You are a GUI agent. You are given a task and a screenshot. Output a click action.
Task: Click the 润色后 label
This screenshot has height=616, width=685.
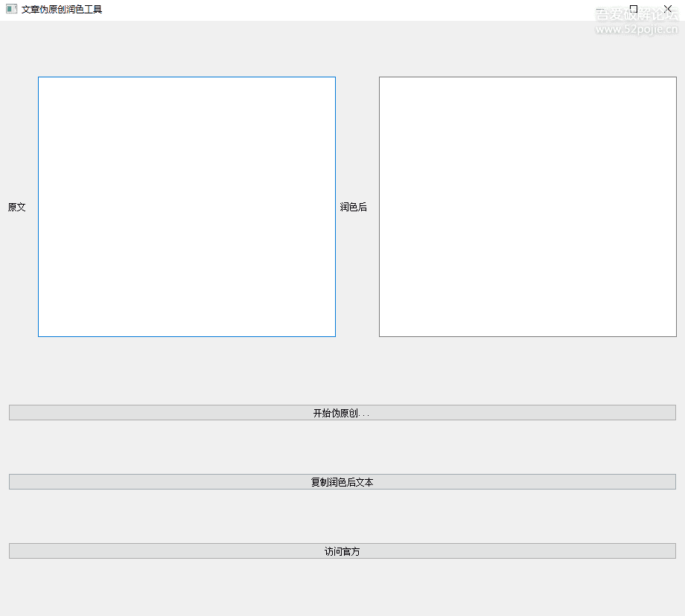coord(354,208)
